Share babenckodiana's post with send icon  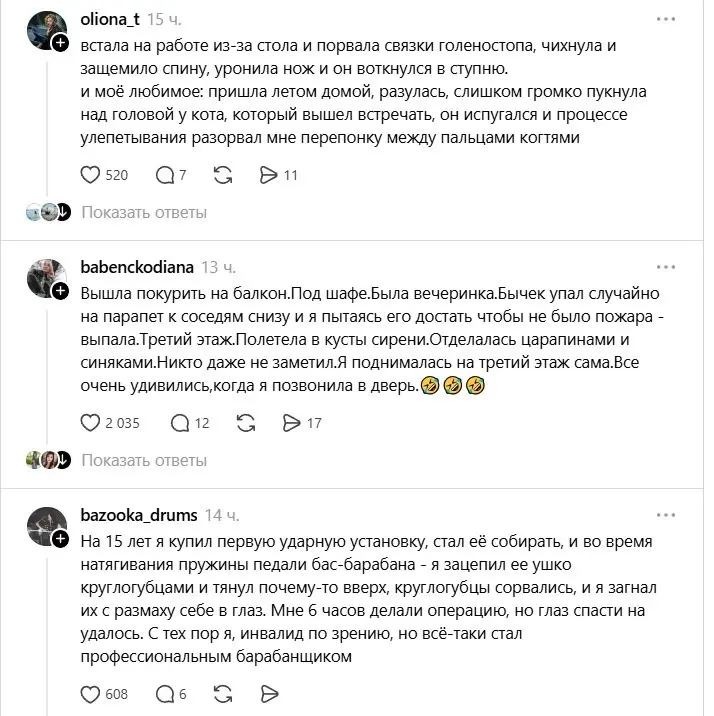(291, 423)
